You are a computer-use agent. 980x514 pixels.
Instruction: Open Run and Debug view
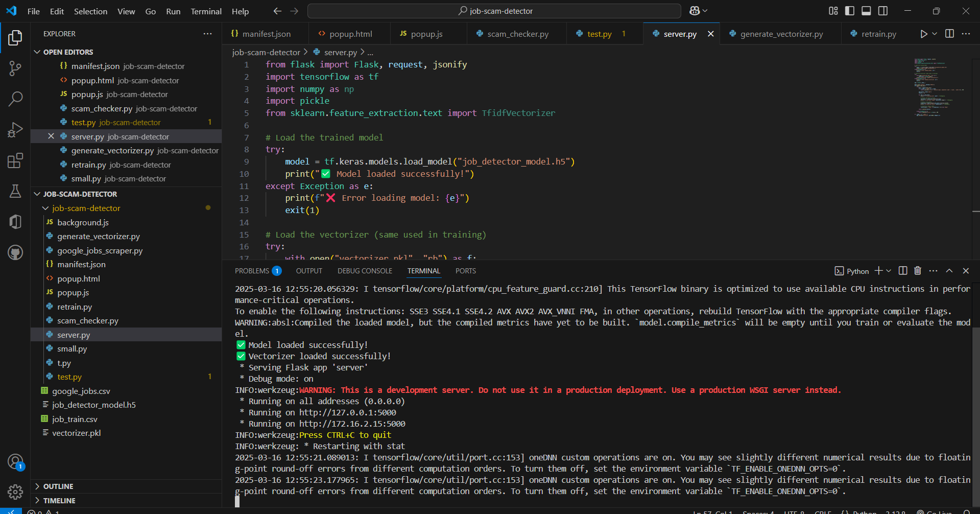(15, 130)
